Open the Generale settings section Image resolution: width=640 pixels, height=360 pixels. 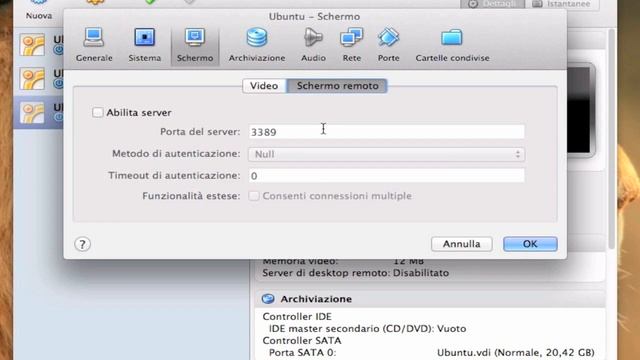[94, 45]
